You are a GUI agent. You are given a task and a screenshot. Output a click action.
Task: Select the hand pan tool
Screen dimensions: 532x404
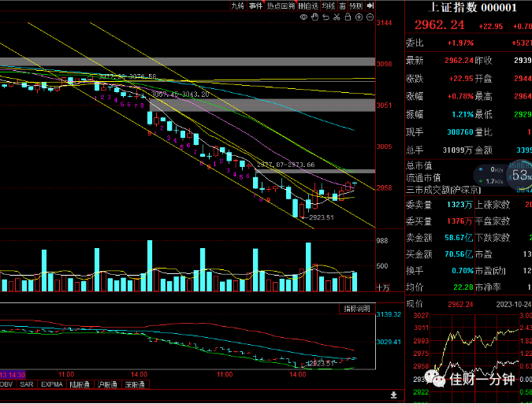[314, 17]
